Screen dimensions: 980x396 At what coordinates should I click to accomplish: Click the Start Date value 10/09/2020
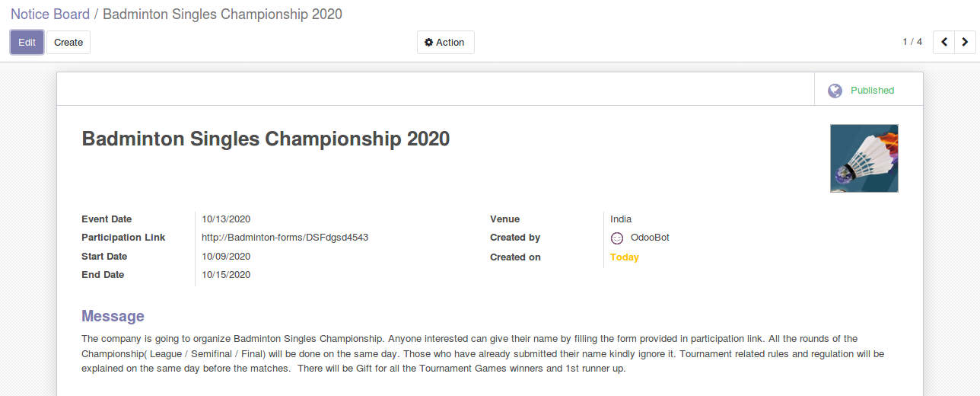click(226, 257)
